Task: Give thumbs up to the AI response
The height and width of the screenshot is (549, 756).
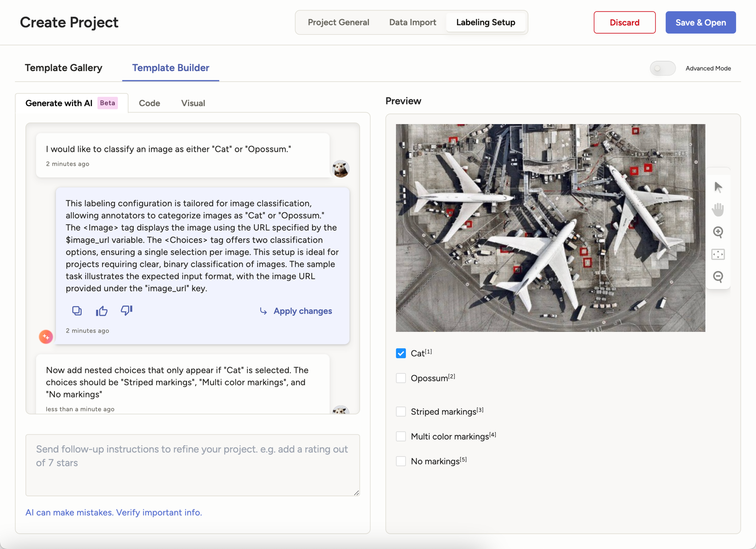Action: click(102, 310)
